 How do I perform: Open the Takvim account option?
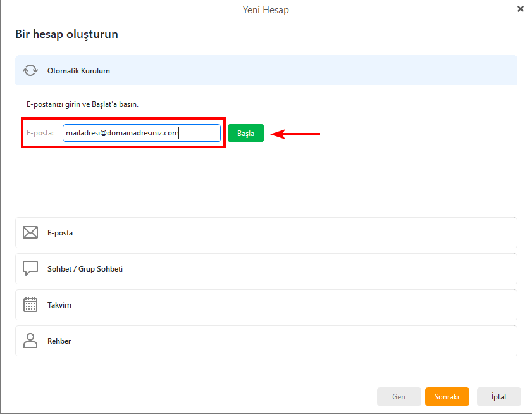coord(266,305)
